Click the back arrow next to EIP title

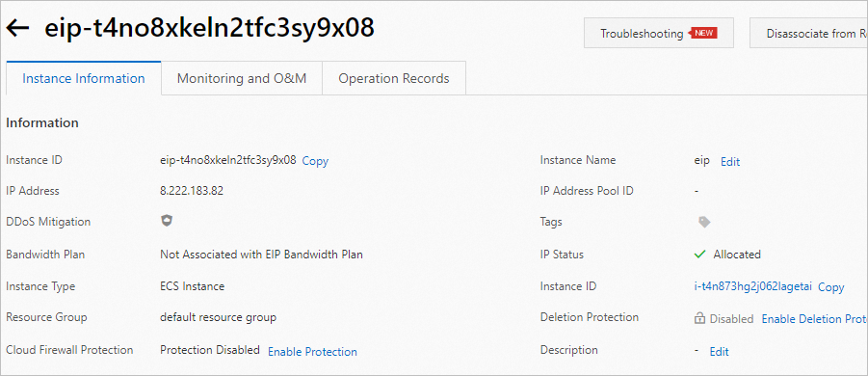coord(17,29)
